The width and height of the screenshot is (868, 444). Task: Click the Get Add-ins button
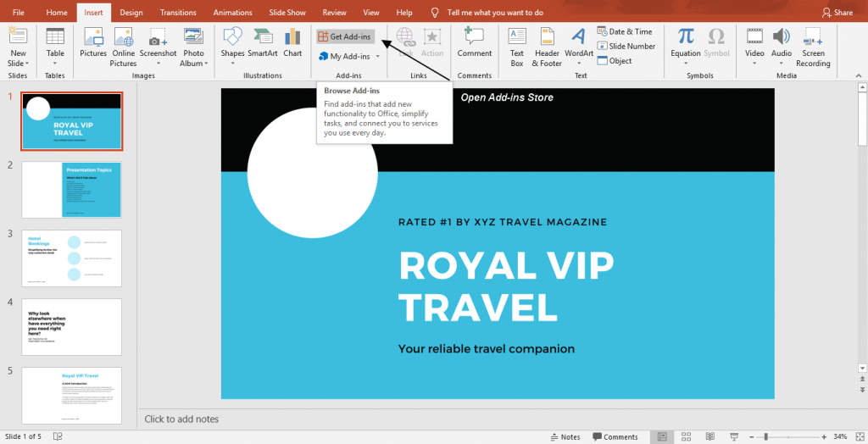(x=346, y=36)
